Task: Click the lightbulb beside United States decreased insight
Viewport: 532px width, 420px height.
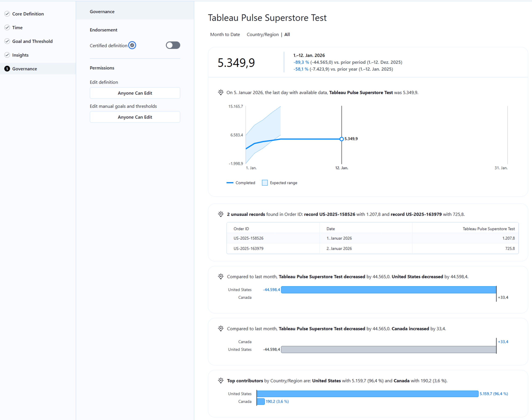Action: coord(221,276)
